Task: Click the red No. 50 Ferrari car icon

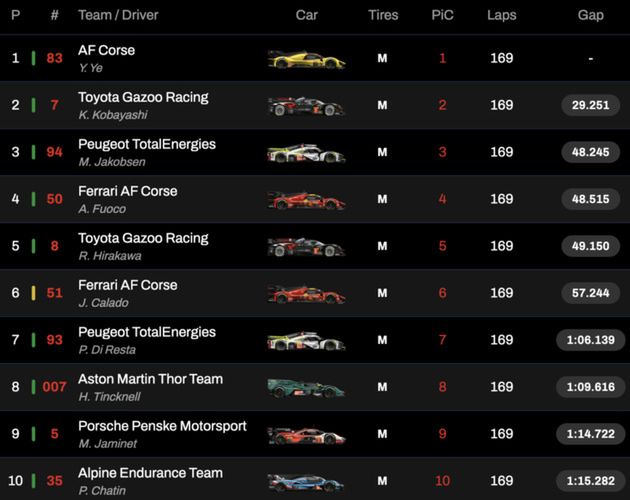Action: click(x=306, y=200)
